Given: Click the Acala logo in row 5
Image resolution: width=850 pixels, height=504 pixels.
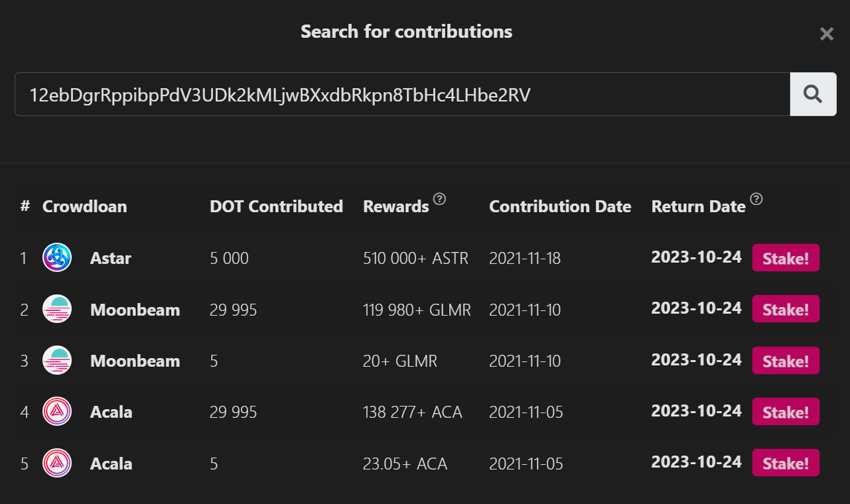Looking at the screenshot, I should coord(57,463).
